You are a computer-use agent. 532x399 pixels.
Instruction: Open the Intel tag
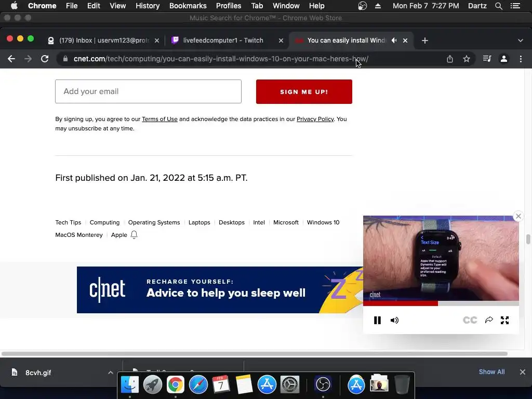(x=259, y=222)
